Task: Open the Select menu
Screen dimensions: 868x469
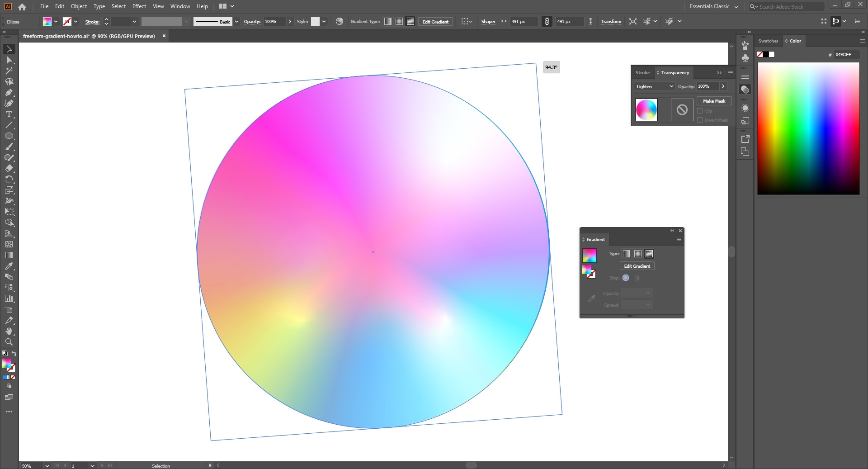Action: point(118,6)
